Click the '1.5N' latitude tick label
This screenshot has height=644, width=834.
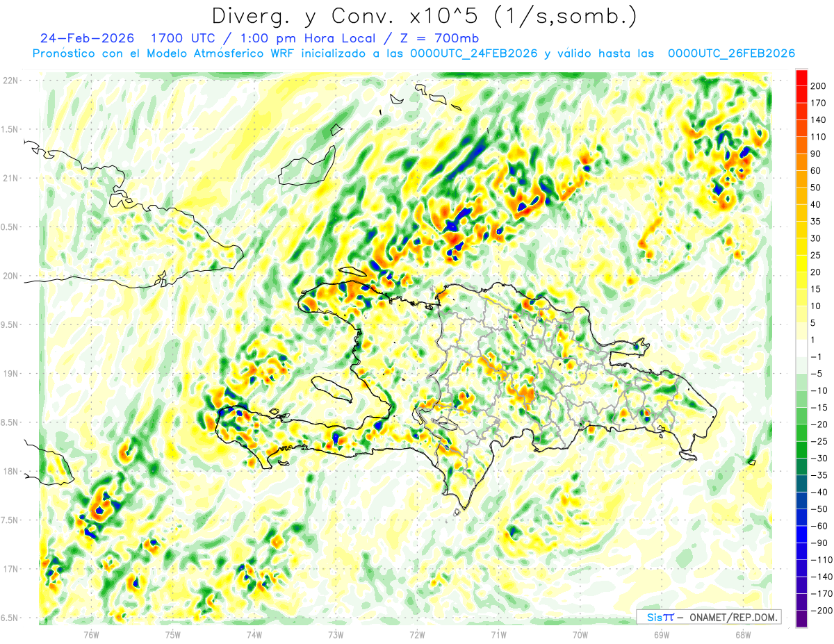10,129
